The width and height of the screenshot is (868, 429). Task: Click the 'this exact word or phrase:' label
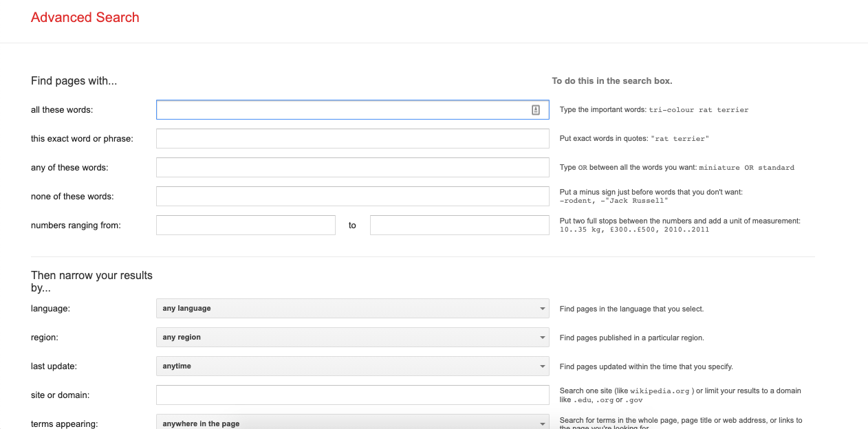82,139
